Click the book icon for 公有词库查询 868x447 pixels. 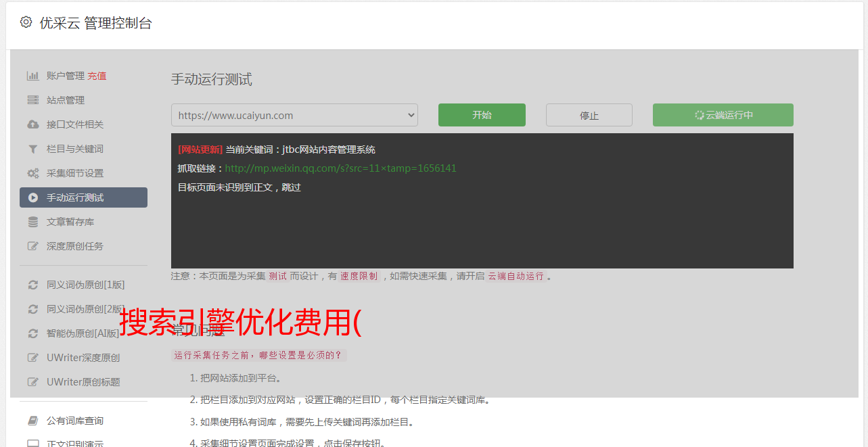(32, 421)
